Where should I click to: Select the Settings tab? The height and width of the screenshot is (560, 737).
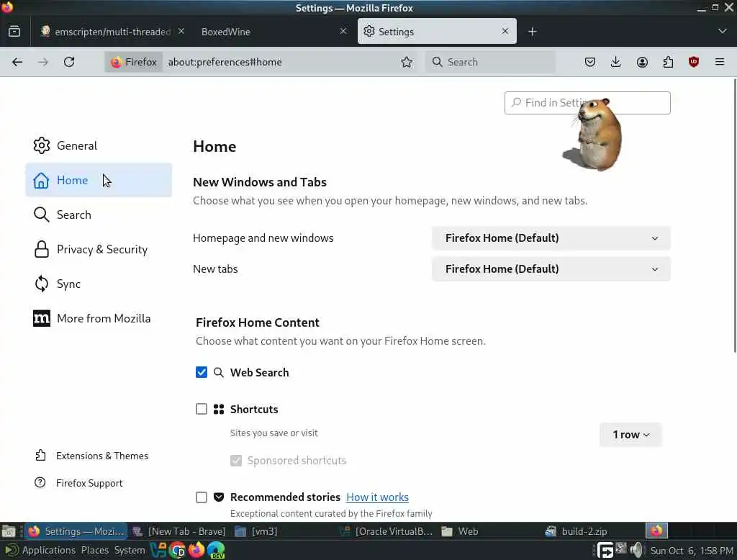437,32
